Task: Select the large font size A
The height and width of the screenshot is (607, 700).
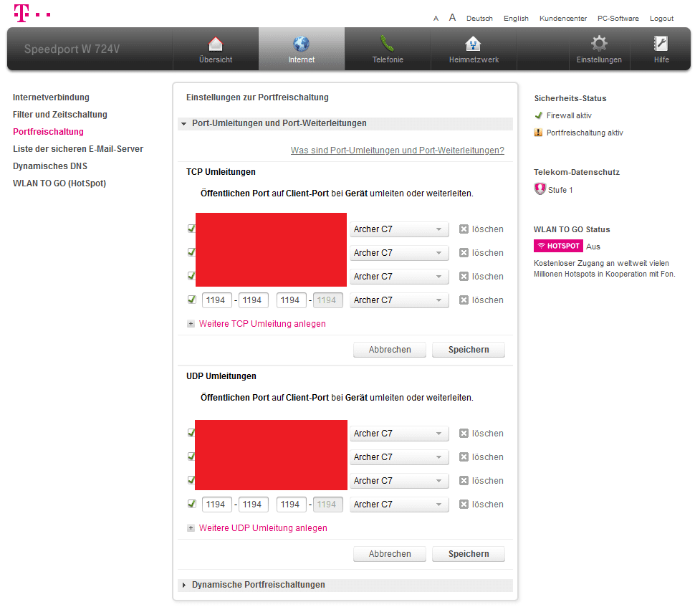Action: [452, 17]
